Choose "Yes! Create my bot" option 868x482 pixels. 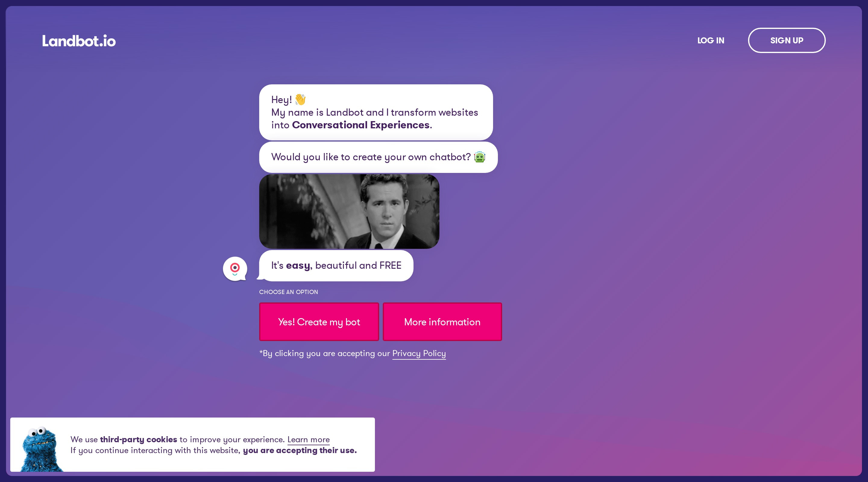coord(319,322)
